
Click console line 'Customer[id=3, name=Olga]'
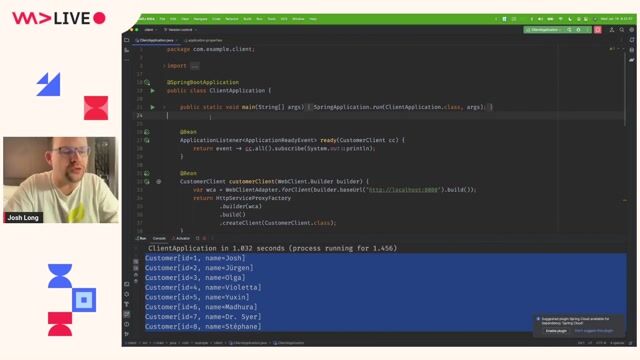tap(195, 278)
